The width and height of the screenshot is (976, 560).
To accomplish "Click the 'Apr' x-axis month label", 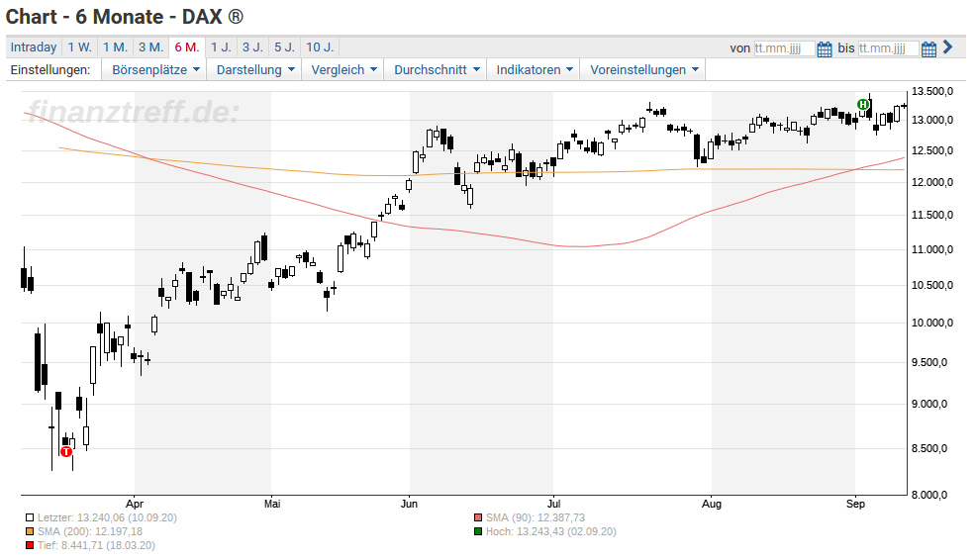I will pyautogui.click(x=135, y=504).
